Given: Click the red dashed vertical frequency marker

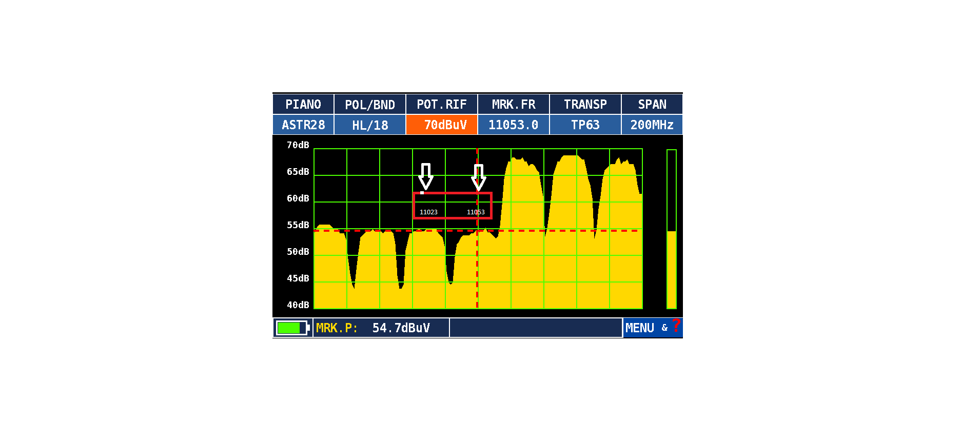Looking at the screenshot, I should pyautogui.click(x=477, y=229).
